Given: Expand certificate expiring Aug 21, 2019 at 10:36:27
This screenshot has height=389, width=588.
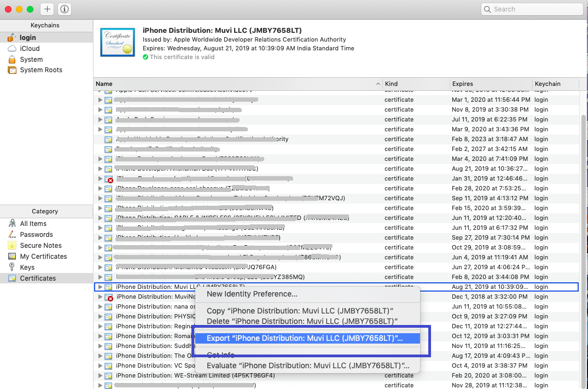Looking at the screenshot, I should 100,169.
